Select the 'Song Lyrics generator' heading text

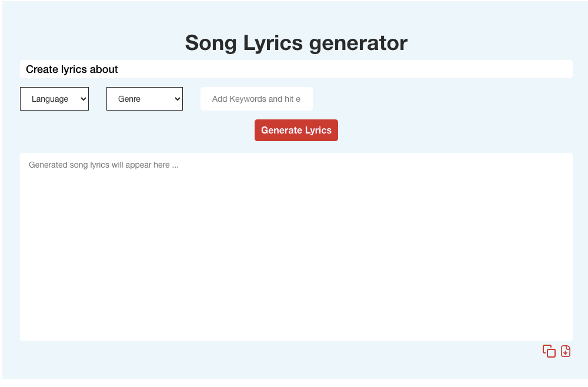click(296, 43)
